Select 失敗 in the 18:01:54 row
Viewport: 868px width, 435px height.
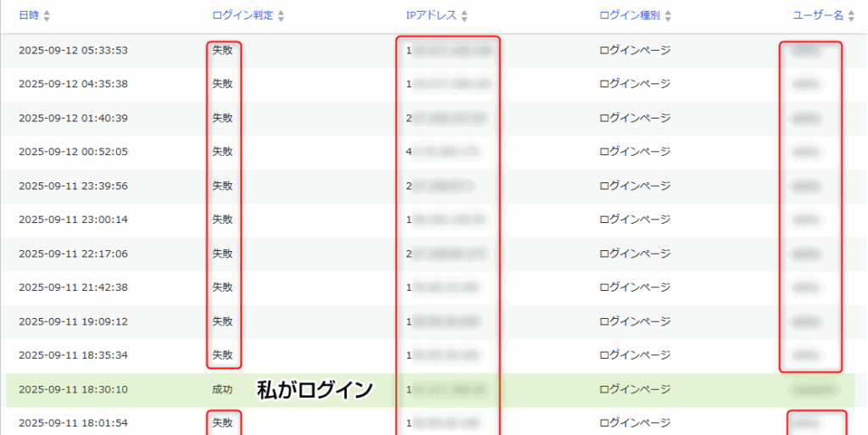pyautogui.click(x=223, y=423)
